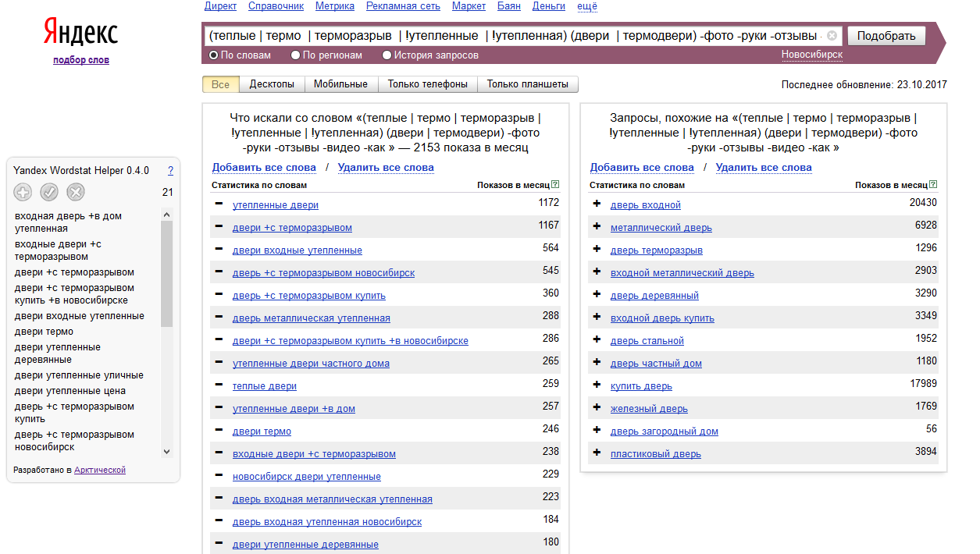
Task: Open "Директ" in the top navigation
Action: (x=220, y=6)
